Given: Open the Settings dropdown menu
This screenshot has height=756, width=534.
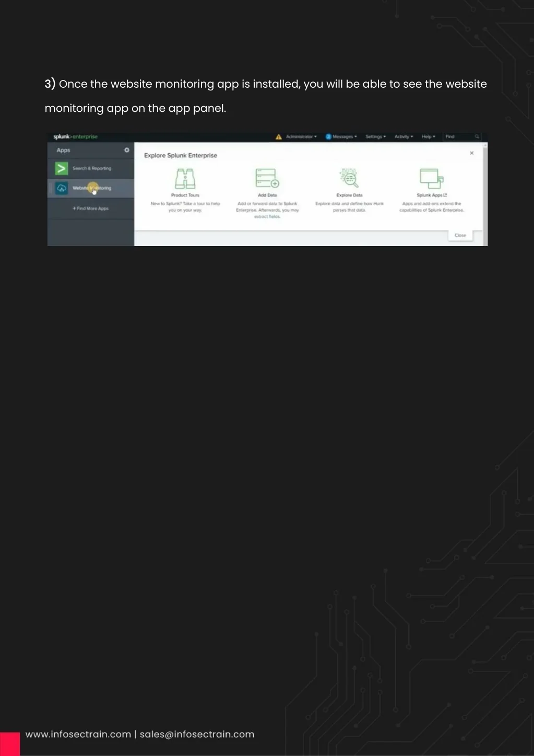Looking at the screenshot, I should click(x=376, y=137).
